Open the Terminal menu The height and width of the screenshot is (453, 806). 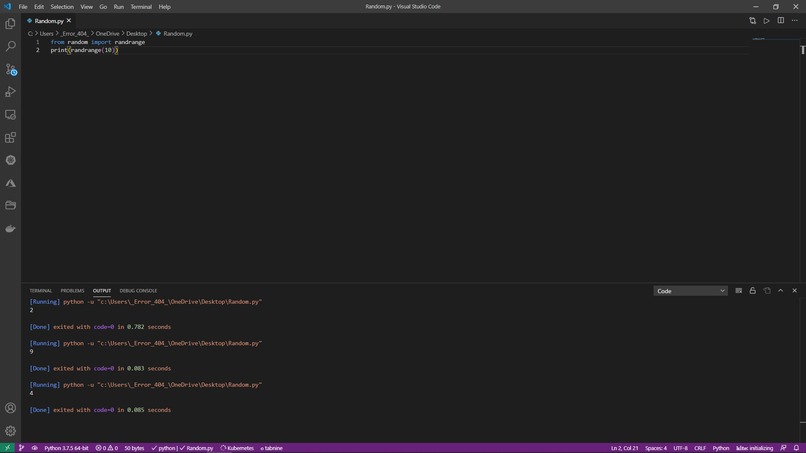pos(141,7)
